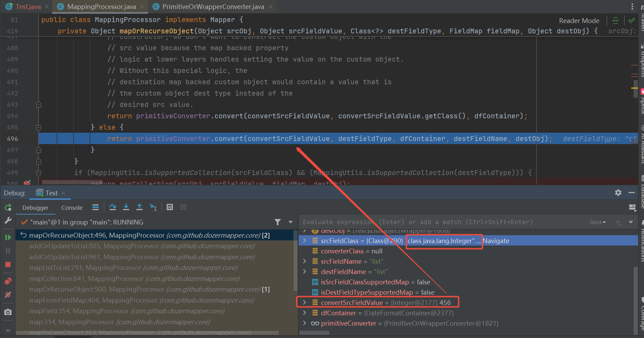
Task: Open the thread selector dropdown arrow
Action: pyautogui.click(x=291, y=222)
